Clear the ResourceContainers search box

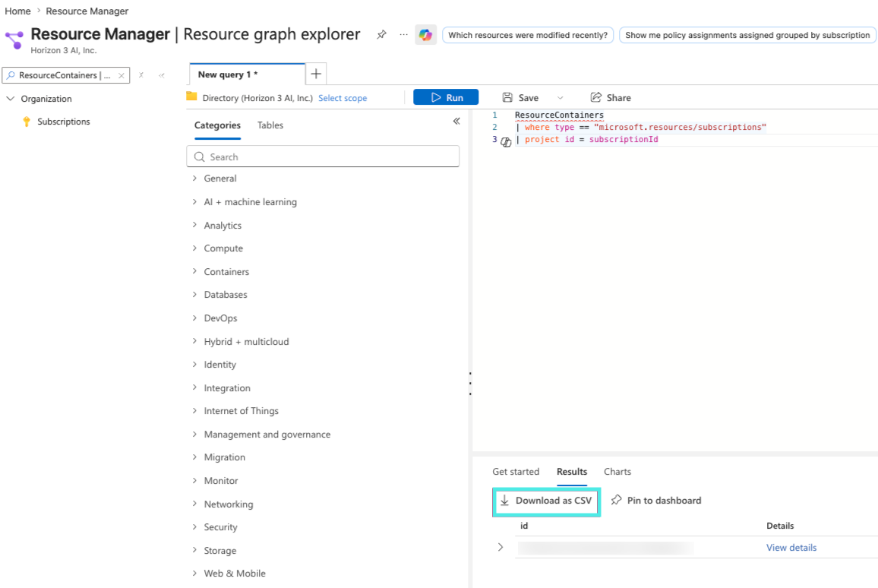tap(121, 76)
